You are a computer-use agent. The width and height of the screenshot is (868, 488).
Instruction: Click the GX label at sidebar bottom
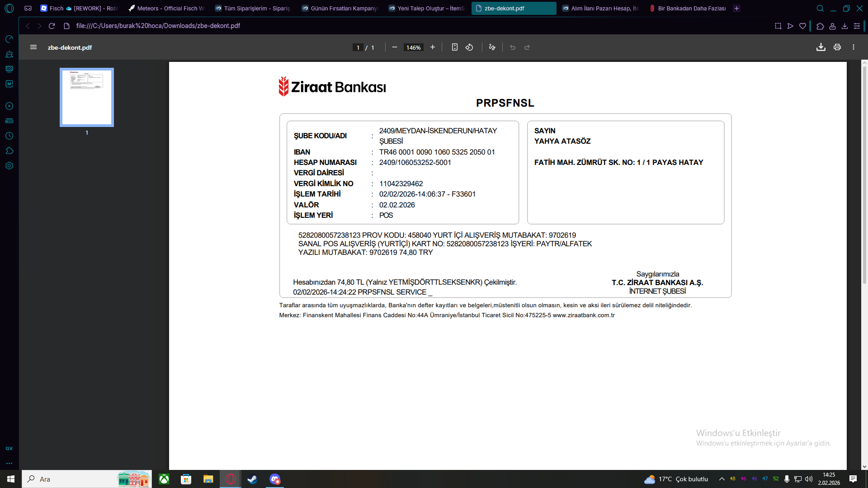point(9,448)
